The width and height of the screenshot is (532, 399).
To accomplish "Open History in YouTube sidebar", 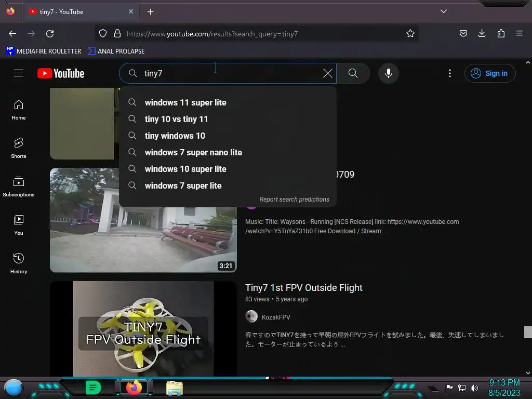I will tap(19, 263).
